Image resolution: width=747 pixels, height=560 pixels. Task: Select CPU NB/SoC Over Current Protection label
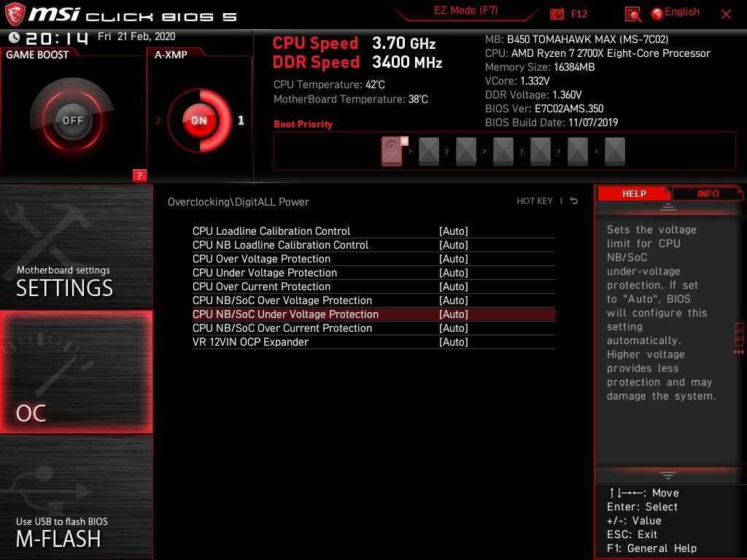(282, 327)
